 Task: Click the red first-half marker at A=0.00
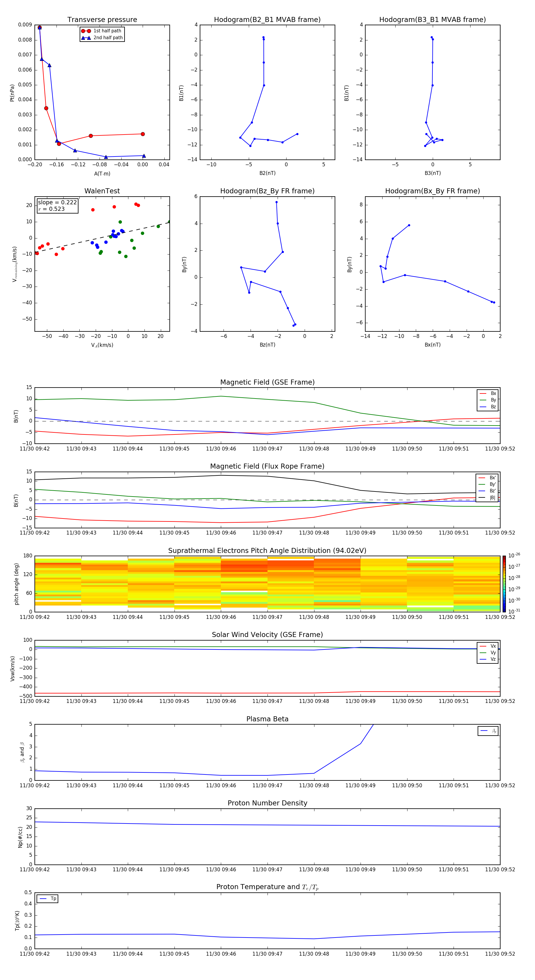[x=143, y=134]
